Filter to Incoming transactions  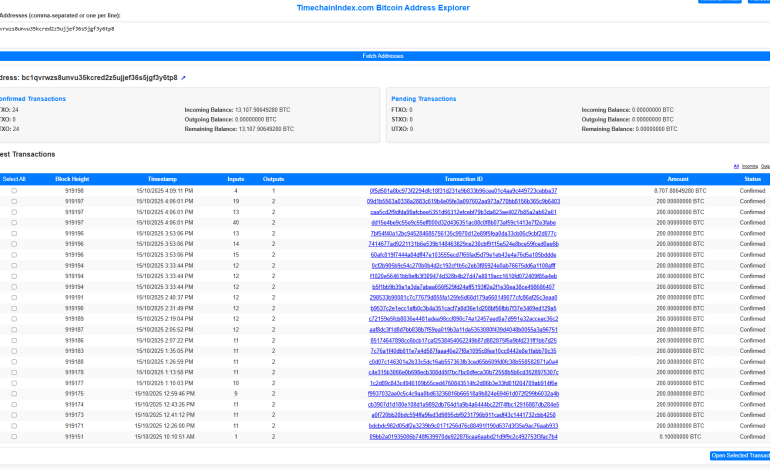tap(749, 167)
